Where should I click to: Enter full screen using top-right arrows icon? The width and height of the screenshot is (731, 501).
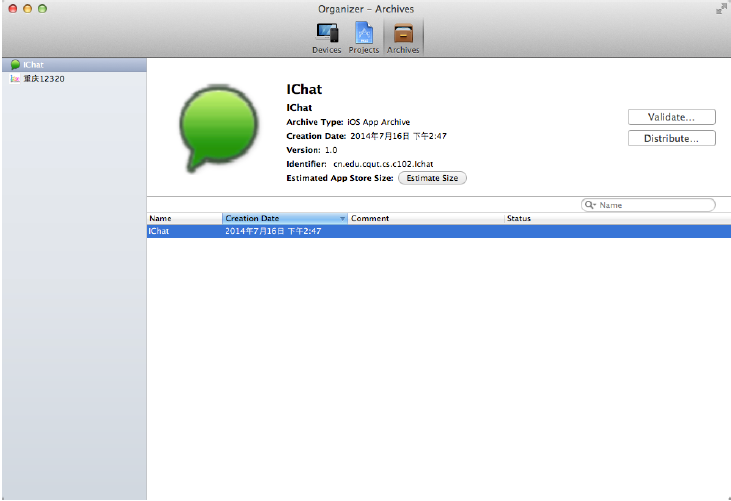[720, 8]
